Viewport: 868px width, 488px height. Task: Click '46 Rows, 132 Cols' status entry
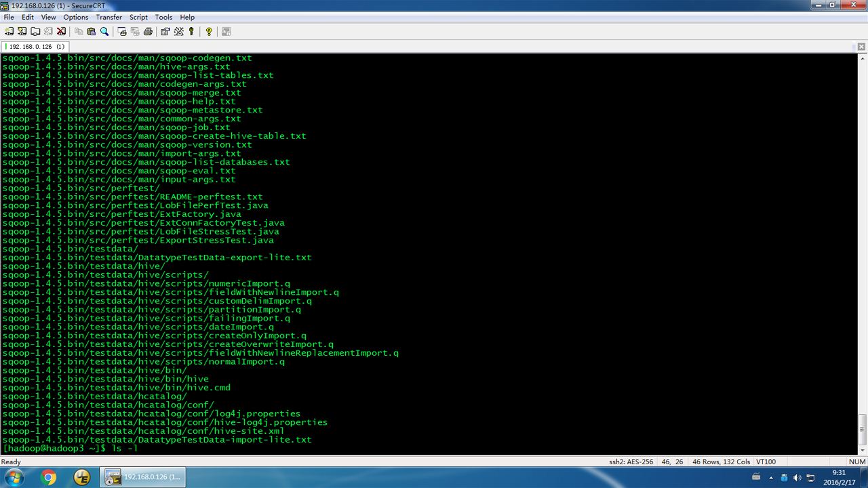[721, 462]
